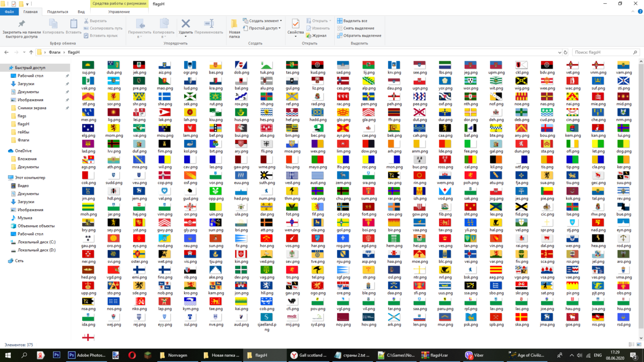This screenshot has height=362, width=644.
Task: Click the Средства работы с рисунками tab header
Action: tap(119, 4)
